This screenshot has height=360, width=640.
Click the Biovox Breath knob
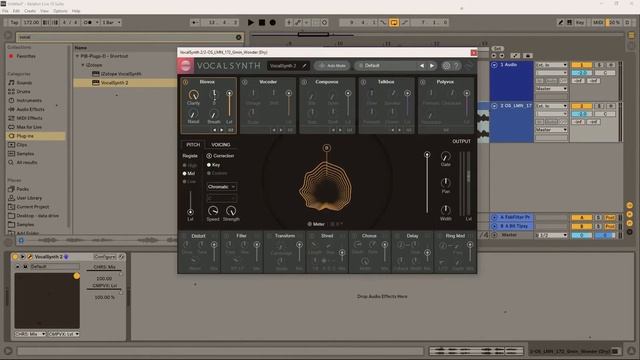213,114
